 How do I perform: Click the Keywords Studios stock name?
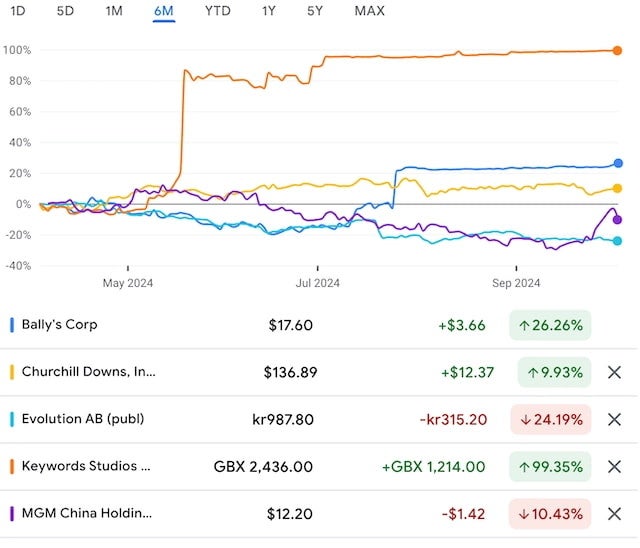tap(86, 466)
